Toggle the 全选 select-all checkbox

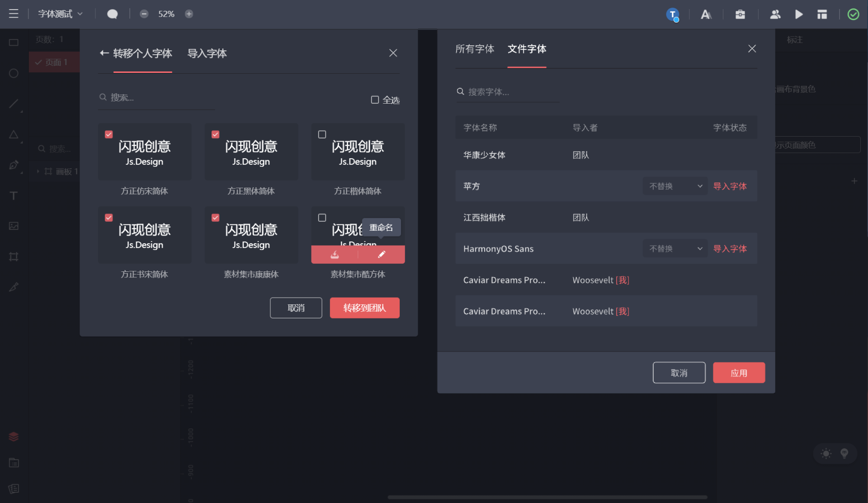point(375,100)
